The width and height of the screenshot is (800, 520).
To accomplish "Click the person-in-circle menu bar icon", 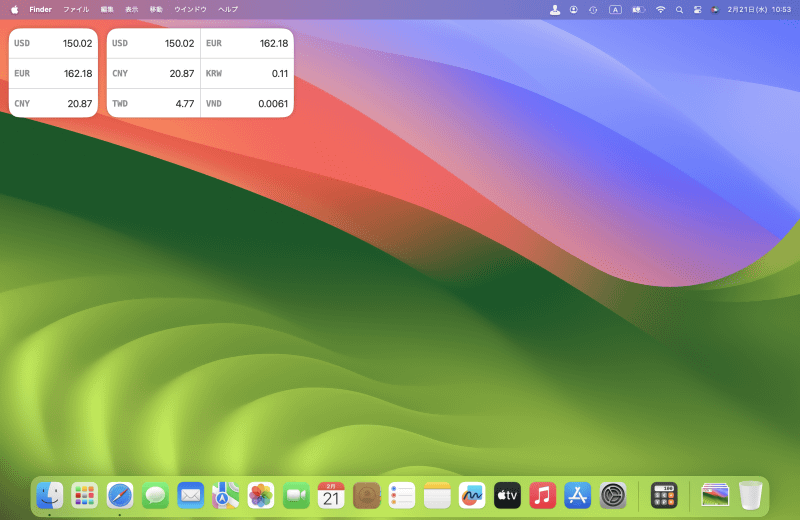I will (573, 10).
